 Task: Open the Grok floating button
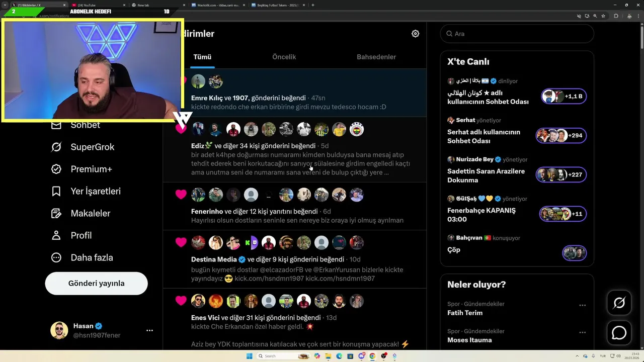tap(619, 303)
